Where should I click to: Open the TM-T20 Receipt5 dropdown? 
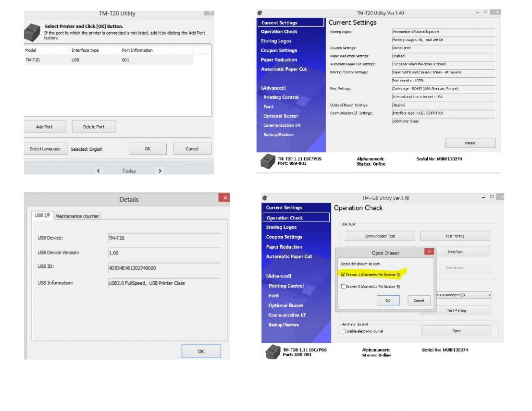[x=489, y=295]
